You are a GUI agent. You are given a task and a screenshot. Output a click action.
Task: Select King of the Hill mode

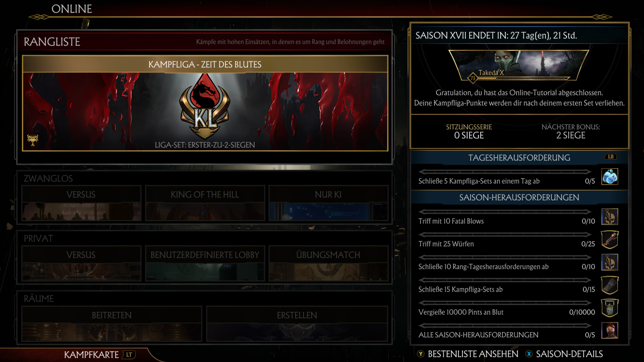pos(205,203)
